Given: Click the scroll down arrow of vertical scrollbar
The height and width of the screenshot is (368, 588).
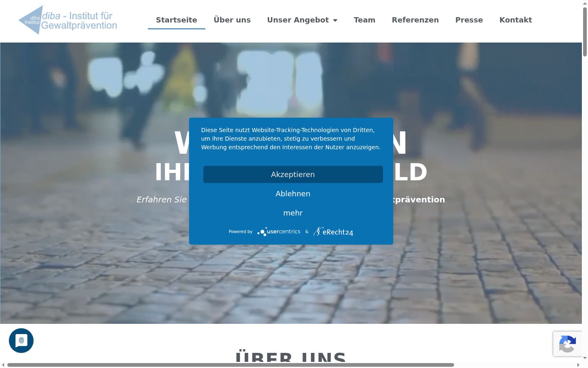Looking at the screenshot, I should [x=585, y=358].
